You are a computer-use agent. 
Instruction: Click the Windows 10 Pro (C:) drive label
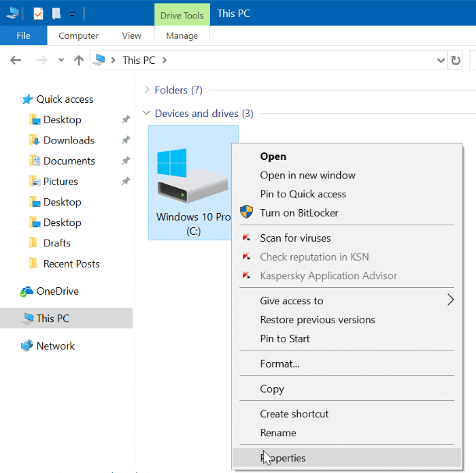(193, 224)
